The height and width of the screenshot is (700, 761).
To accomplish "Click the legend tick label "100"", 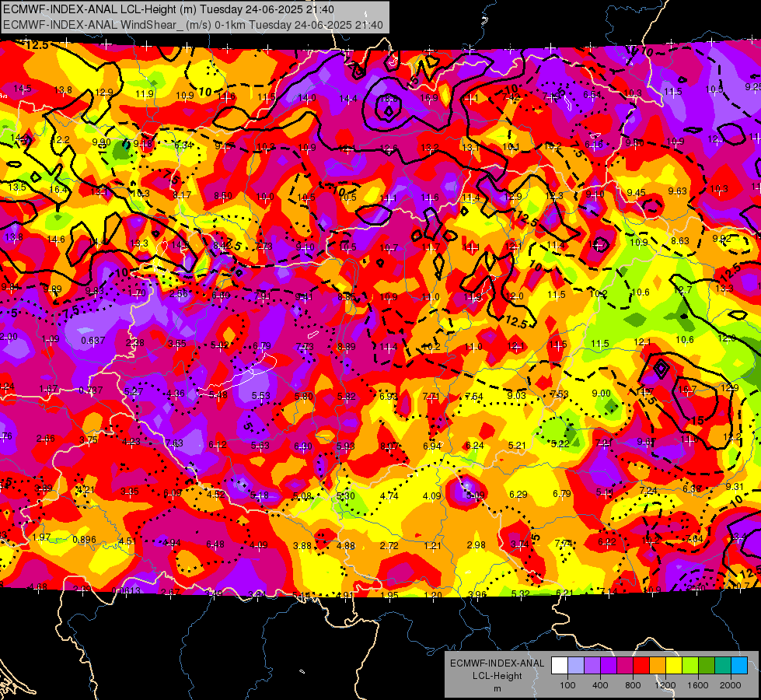I will click(567, 685).
